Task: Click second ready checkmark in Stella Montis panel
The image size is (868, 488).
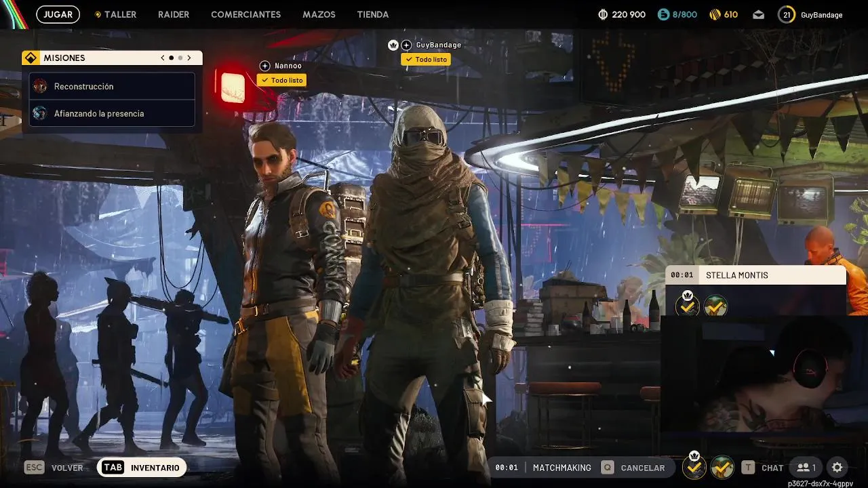Action: (x=715, y=306)
